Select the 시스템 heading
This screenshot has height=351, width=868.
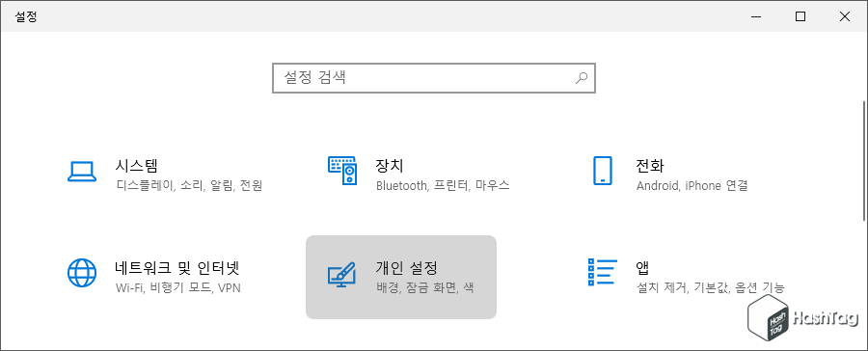(x=137, y=166)
